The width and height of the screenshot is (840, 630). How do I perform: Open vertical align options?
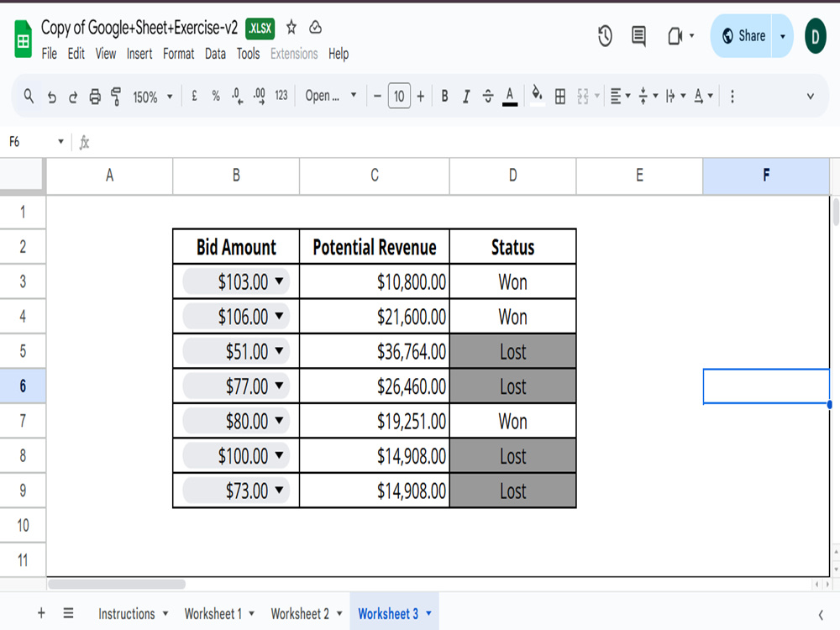point(648,97)
